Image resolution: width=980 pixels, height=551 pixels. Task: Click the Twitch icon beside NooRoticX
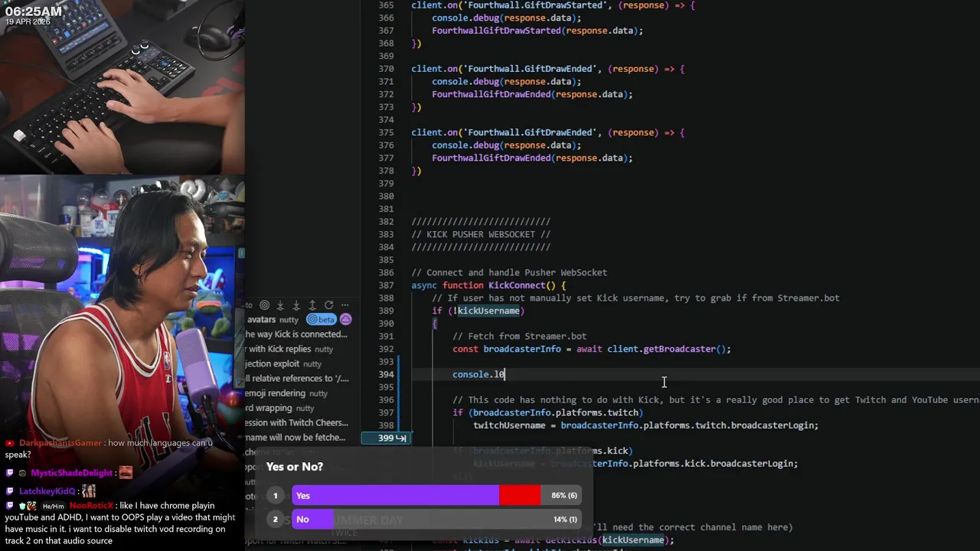(x=9, y=506)
